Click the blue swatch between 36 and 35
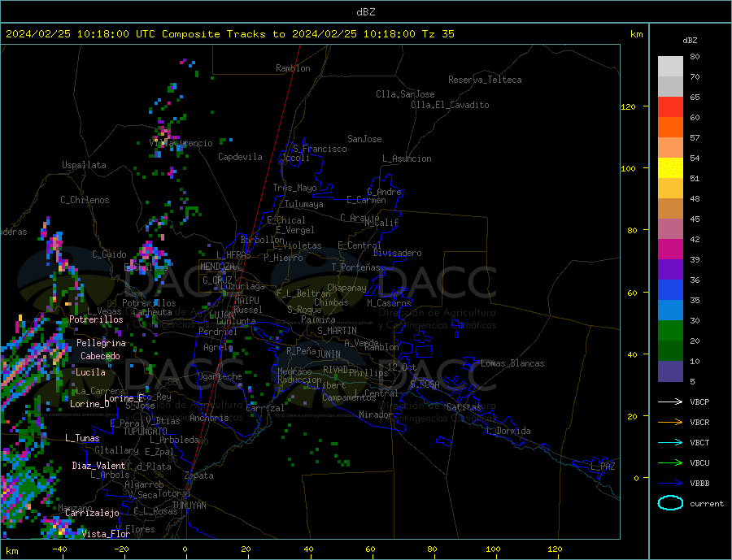Viewport: 732px width, 560px height. point(670,290)
